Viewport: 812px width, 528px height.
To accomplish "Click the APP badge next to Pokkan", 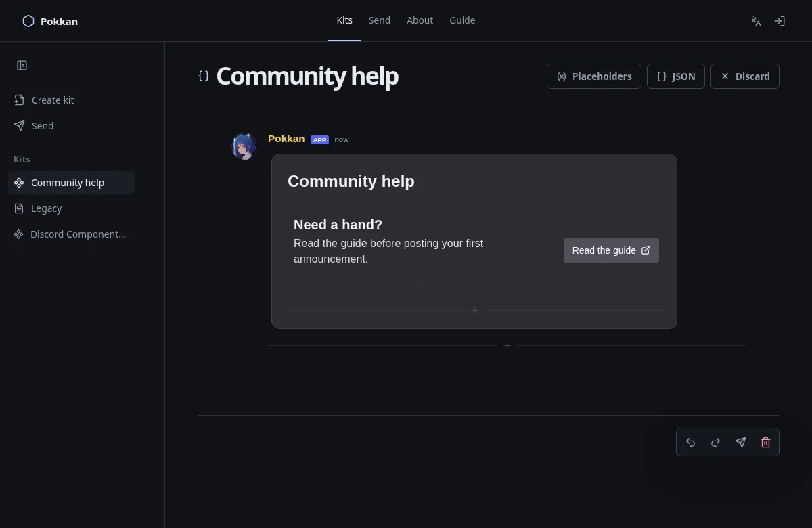I will tap(319, 139).
